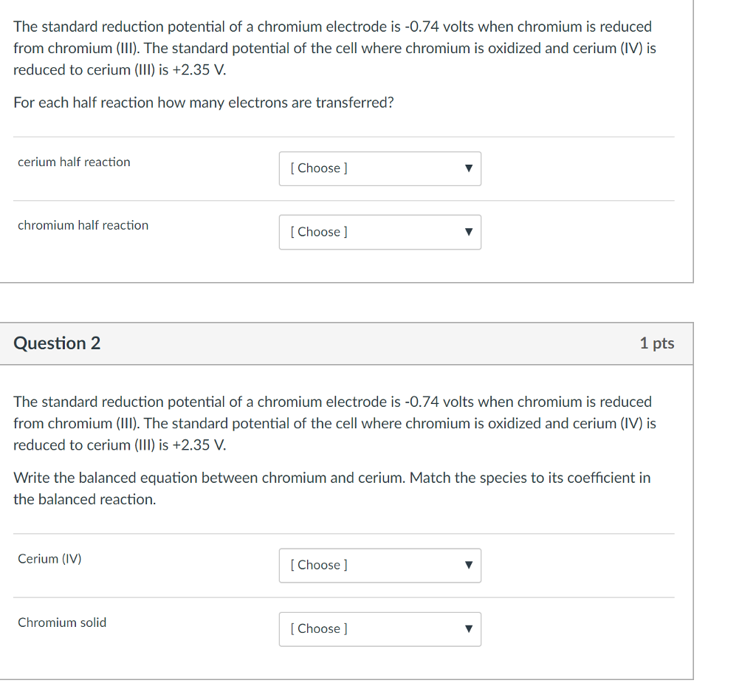
Task: Click the arrow on the cerium half reaction selector
Action: coord(468,168)
